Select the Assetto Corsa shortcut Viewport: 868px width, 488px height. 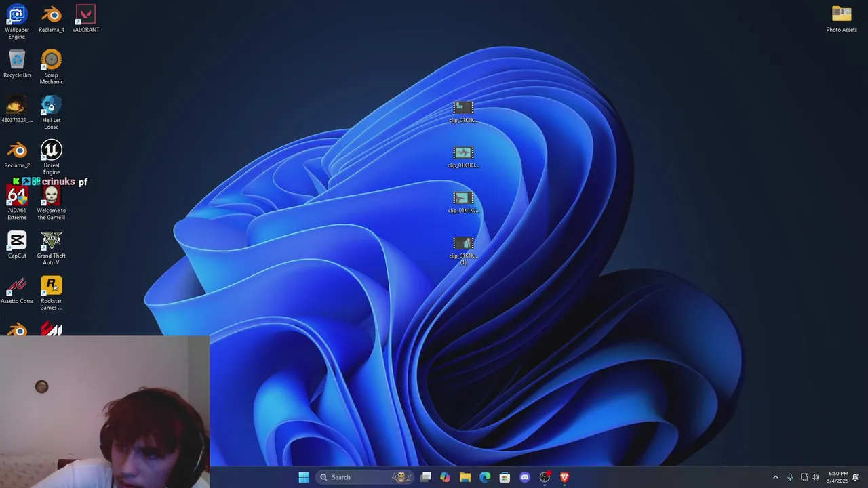click(17, 290)
